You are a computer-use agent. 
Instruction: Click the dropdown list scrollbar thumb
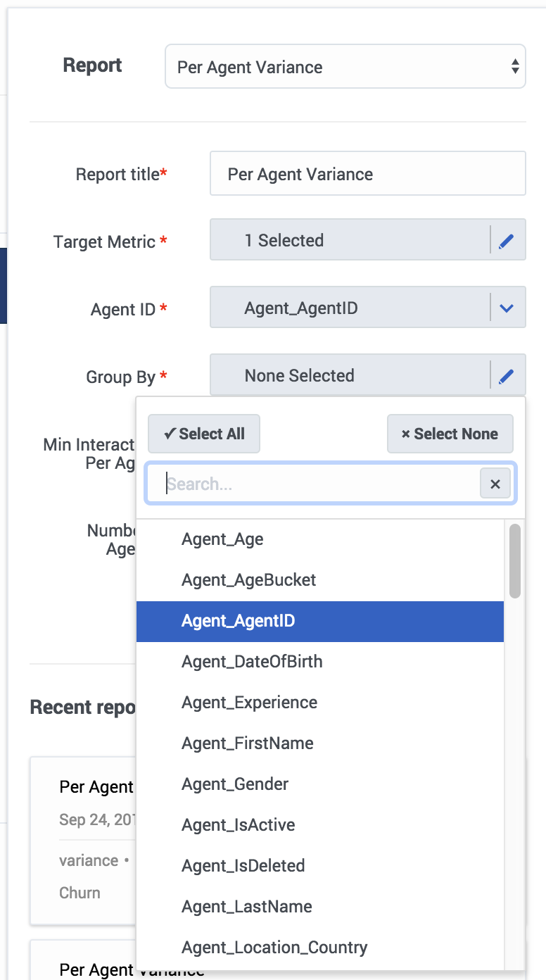click(x=515, y=561)
